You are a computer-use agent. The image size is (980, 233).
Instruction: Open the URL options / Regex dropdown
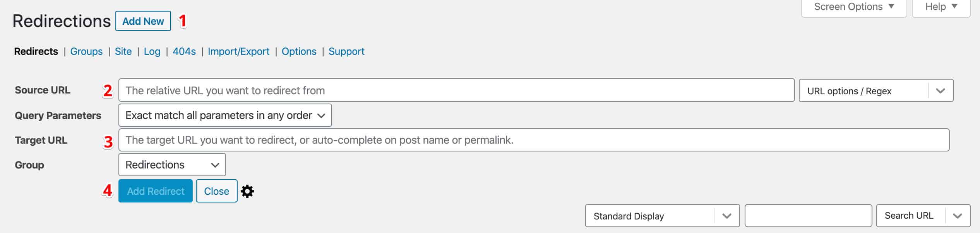point(875,91)
